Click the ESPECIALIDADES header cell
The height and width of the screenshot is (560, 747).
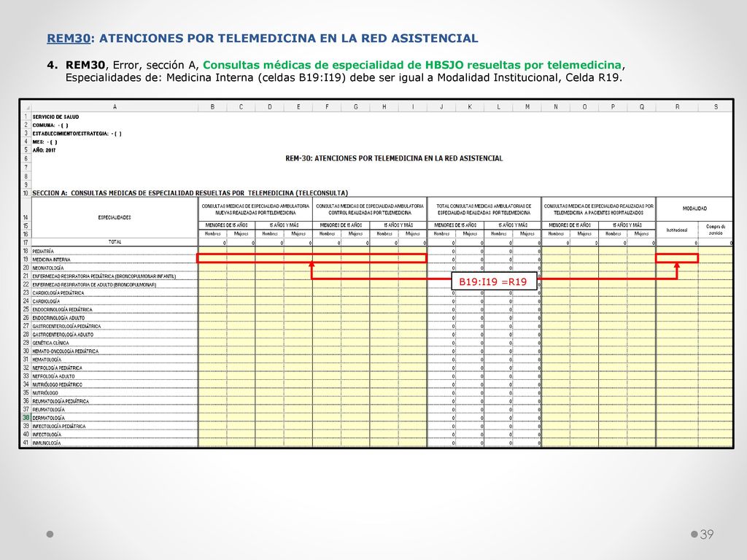pos(115,217)
